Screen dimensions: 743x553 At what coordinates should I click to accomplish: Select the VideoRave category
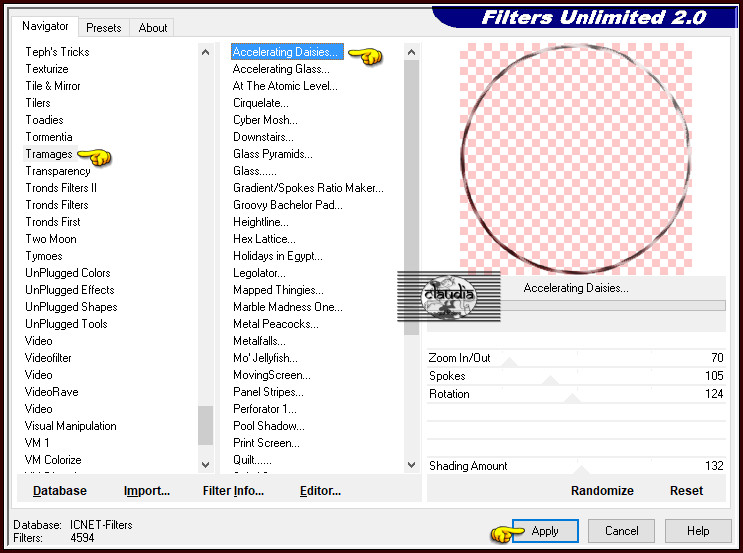[52, 392]
